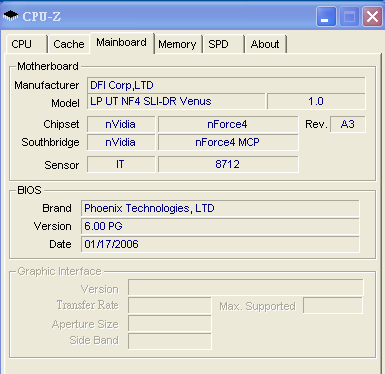The height and width of the screenshot is (374, 385).
Task: Click the Side Band field
Action: tap(170, 341)
